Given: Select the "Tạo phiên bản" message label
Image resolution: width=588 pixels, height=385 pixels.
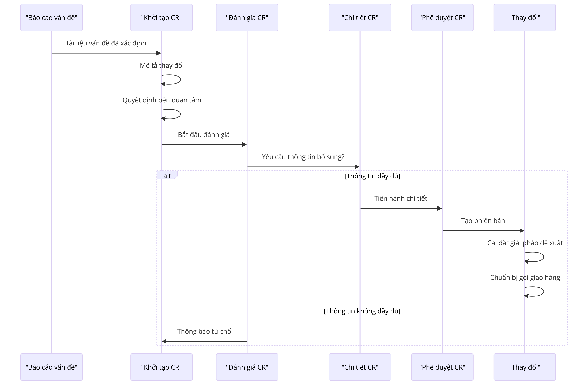Looking at the screenshot, I should [x=483, y=221].
